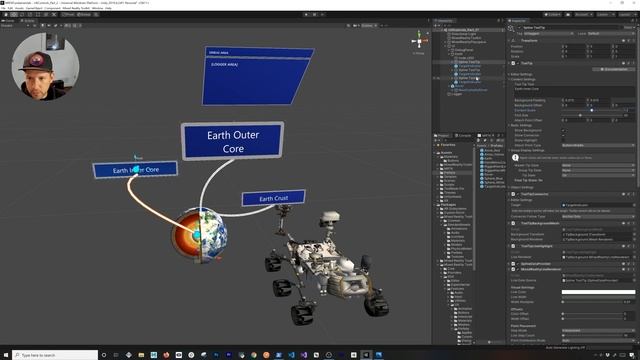This screenshot has height=360, width=640.
Task: Click the scene orientation gizmo
Action: pyautogui.click(x=419, y=41)
